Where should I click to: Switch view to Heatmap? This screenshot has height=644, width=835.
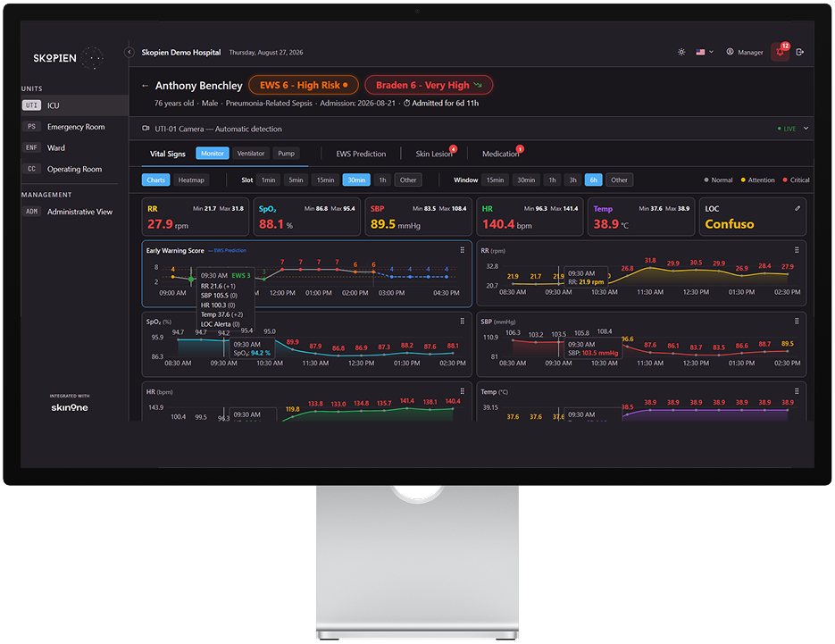[x=191, y=180]
